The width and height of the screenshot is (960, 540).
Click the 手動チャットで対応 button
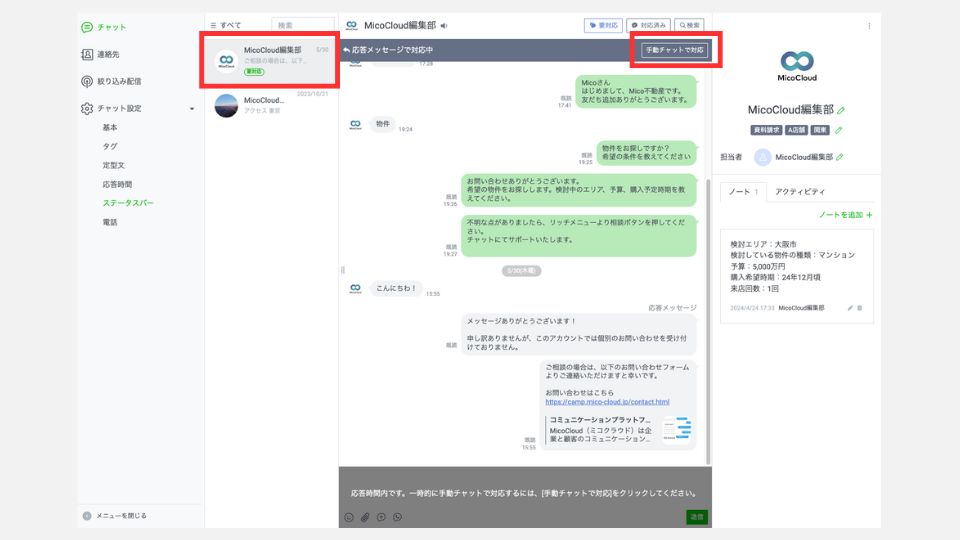pos(675,50)
